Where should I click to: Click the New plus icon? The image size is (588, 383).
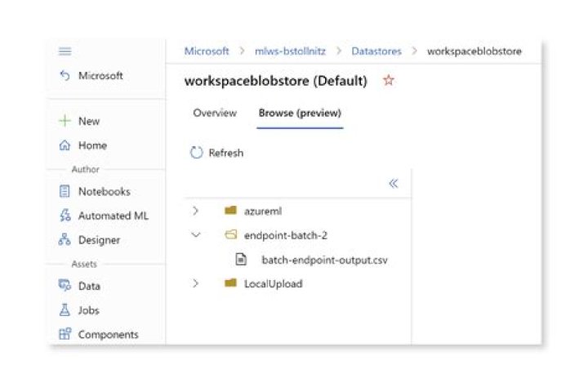[65, 121]
